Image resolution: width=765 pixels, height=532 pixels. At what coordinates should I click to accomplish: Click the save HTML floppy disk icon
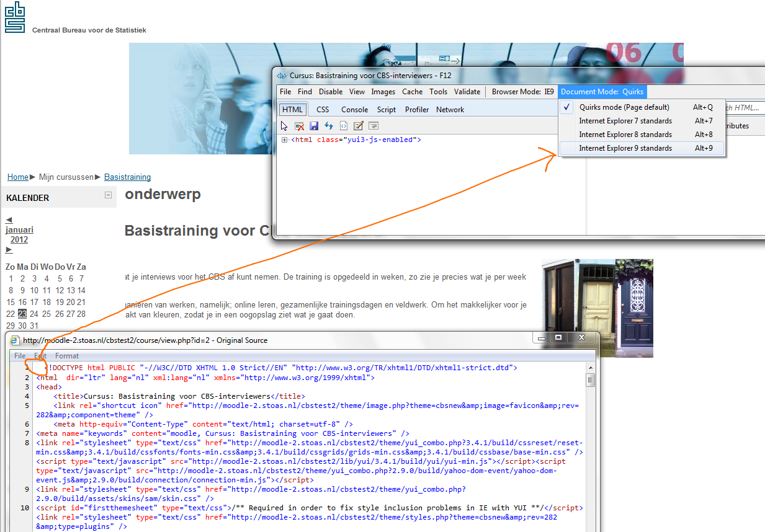(314, 126)
